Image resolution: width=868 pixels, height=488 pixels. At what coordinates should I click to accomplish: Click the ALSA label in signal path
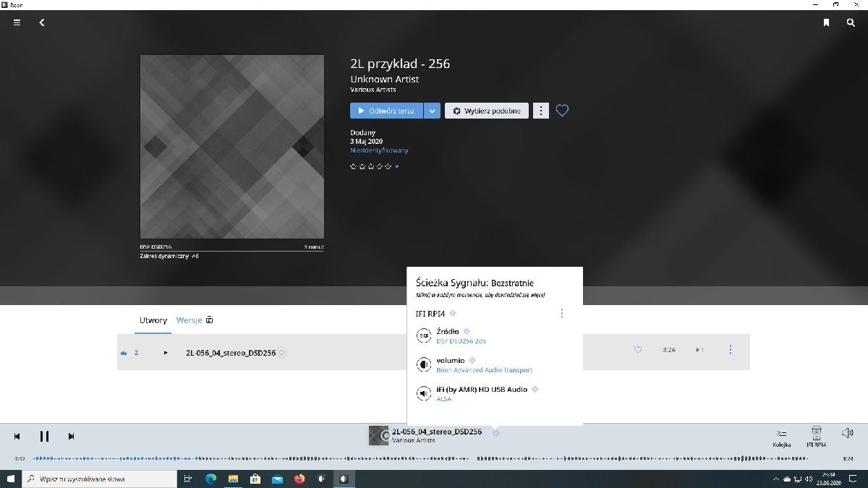click(443, 398)
